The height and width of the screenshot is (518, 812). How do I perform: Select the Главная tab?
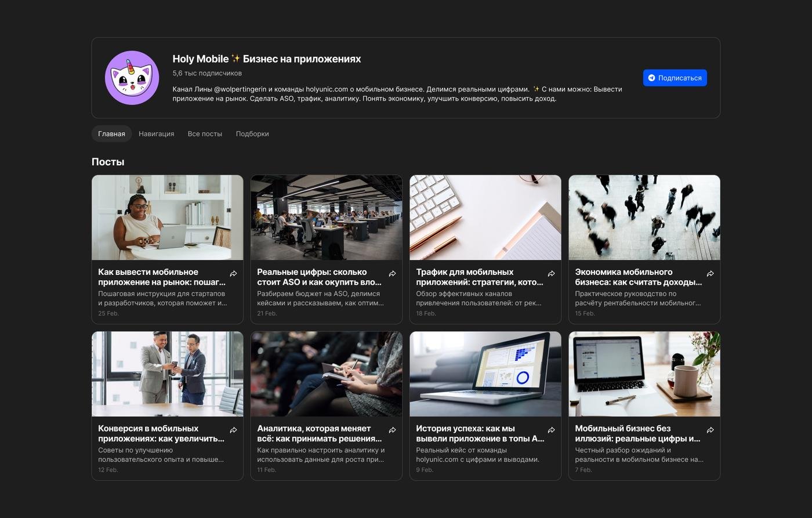(x=111, y=133)
